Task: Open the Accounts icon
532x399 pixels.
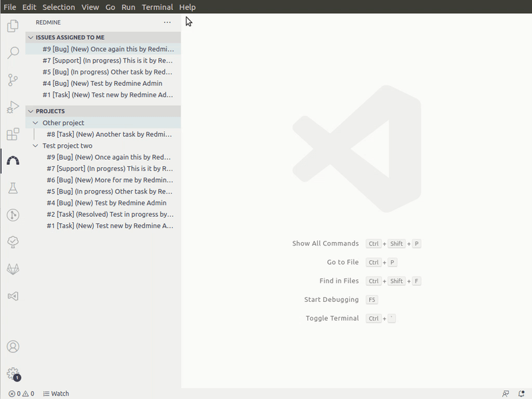Action: tap(13, 346)
